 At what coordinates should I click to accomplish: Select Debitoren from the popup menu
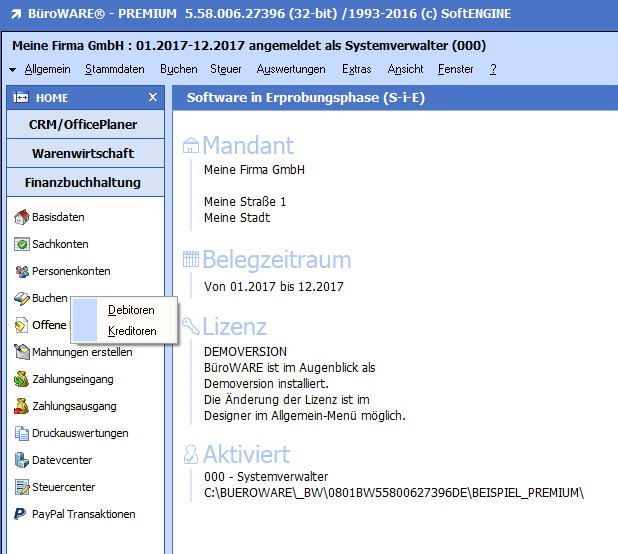[131, 310]
